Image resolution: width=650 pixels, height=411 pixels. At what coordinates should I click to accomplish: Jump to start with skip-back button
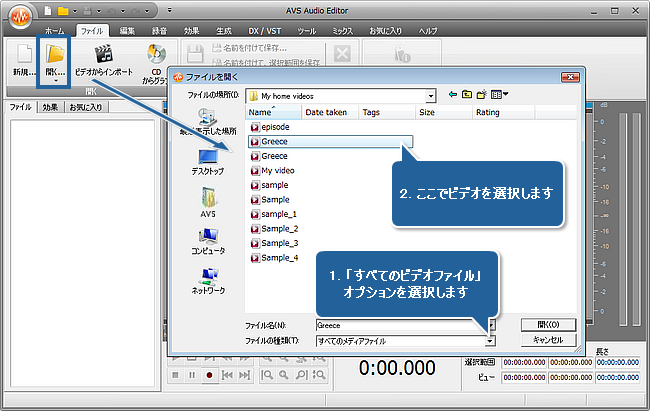(227, 375)
